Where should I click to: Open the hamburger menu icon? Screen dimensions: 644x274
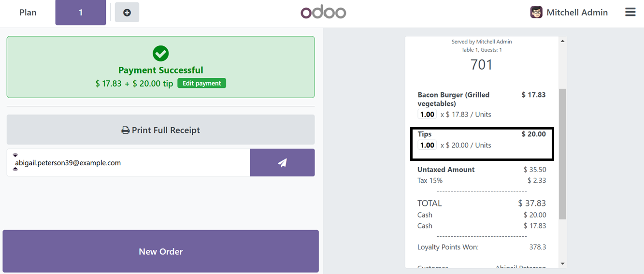(630, 12)
